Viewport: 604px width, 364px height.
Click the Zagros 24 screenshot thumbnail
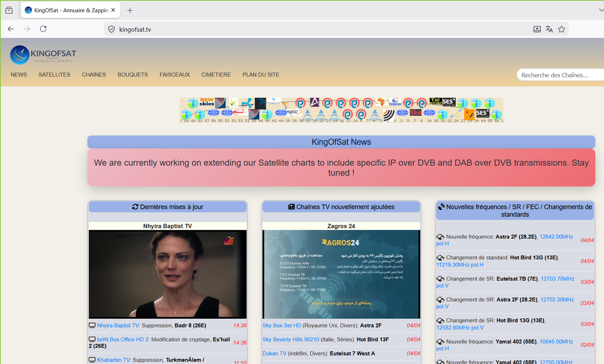click(341, 274)
